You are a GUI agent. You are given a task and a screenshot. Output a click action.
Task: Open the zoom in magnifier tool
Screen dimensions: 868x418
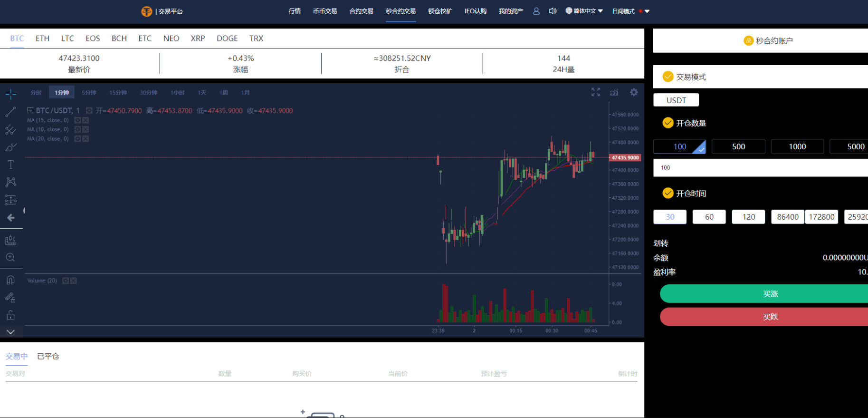tap(10, 257)
